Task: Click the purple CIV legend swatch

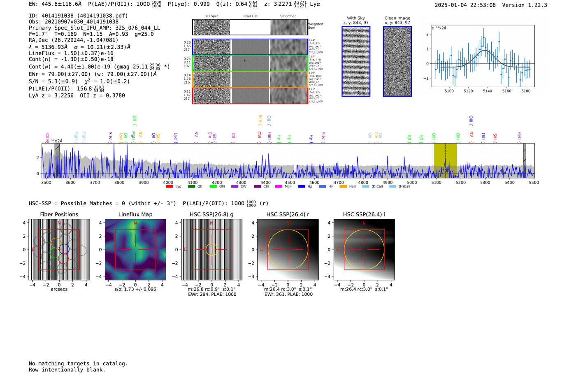Action: point(235,187)
